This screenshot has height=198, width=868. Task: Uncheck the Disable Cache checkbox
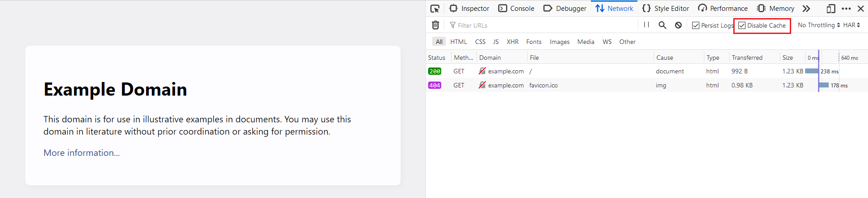[742, 25]
